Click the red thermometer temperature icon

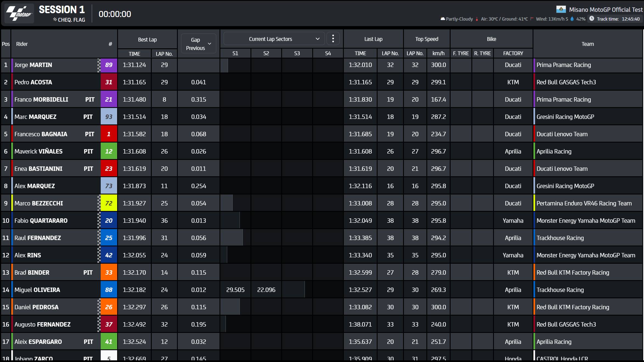477,19
